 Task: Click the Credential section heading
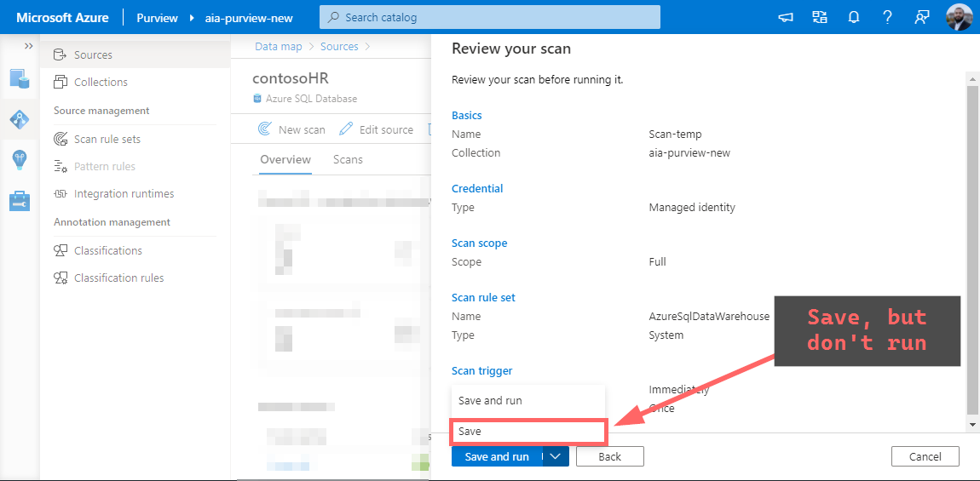(477, 189)
